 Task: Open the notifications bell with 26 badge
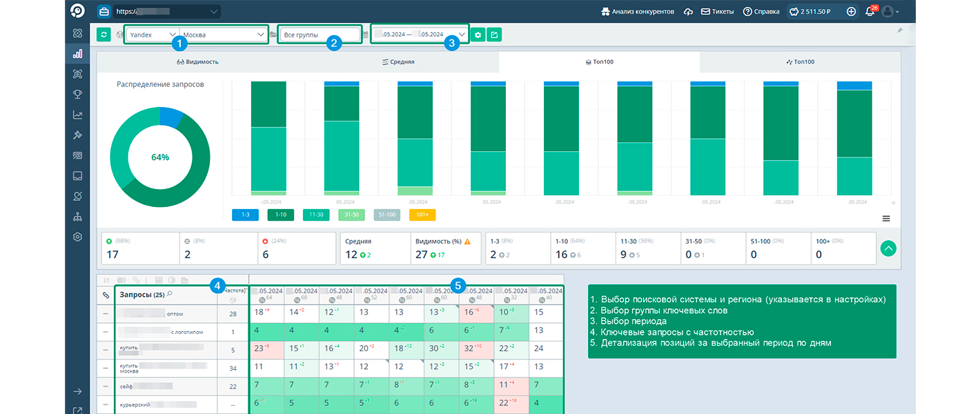870,11
